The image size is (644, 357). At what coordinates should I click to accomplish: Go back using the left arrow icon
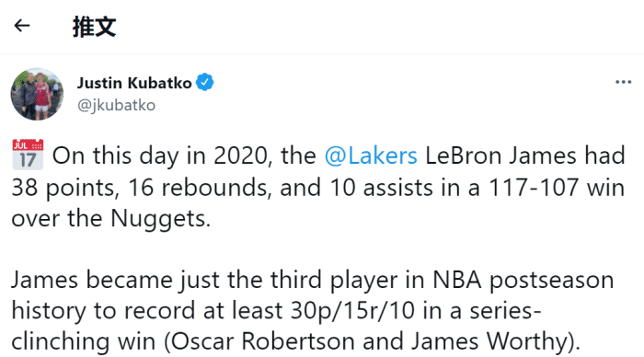click(22, 26)
